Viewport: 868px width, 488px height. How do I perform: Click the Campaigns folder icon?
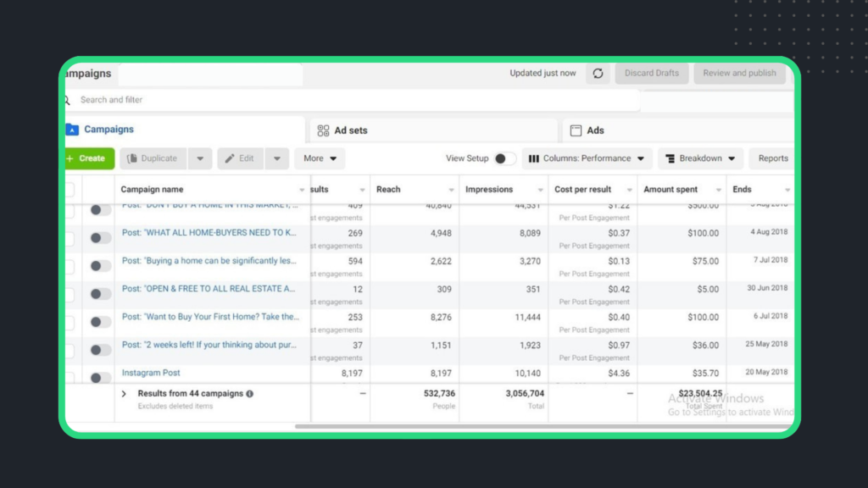[72, 130]
